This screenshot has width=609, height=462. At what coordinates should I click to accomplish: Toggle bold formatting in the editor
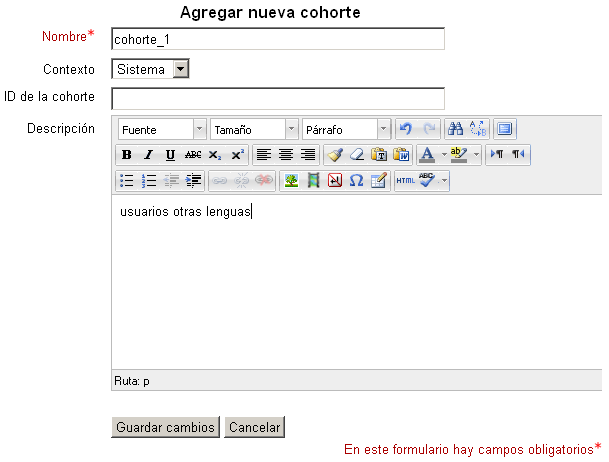pos(126,155)
